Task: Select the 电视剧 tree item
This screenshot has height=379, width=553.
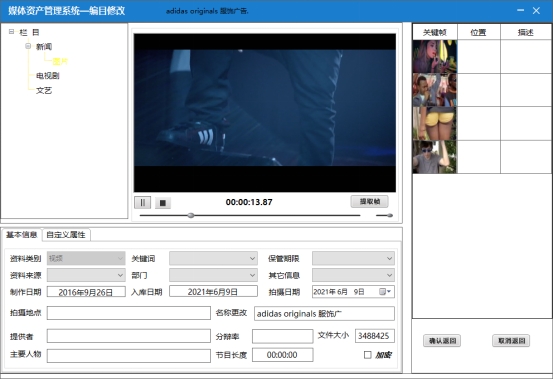Action: coord(48,75)
